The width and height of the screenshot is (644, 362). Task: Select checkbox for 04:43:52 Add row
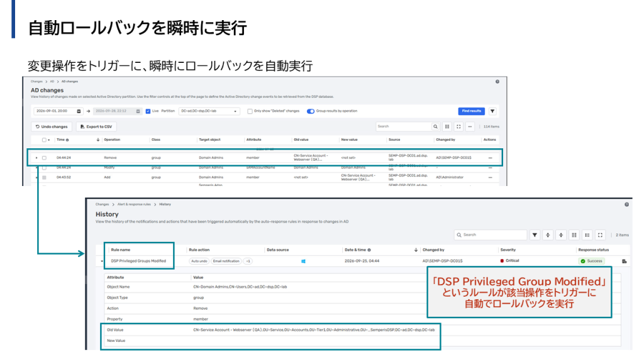tap(45, 178)
